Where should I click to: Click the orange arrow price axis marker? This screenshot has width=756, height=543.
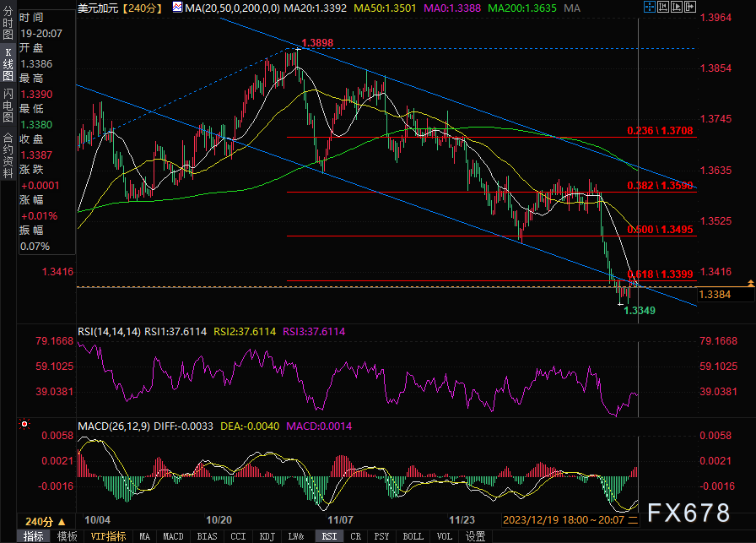(751, 280)
